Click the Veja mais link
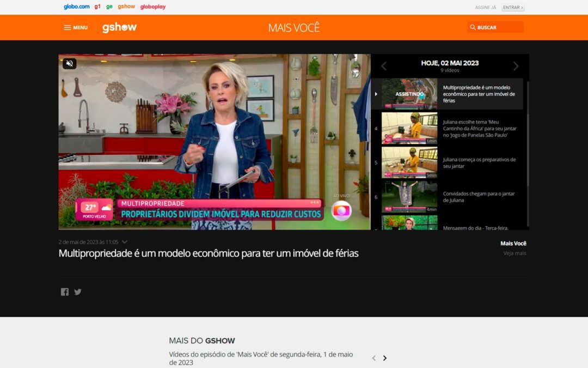The image size is (588, 368). pos(514,253)
